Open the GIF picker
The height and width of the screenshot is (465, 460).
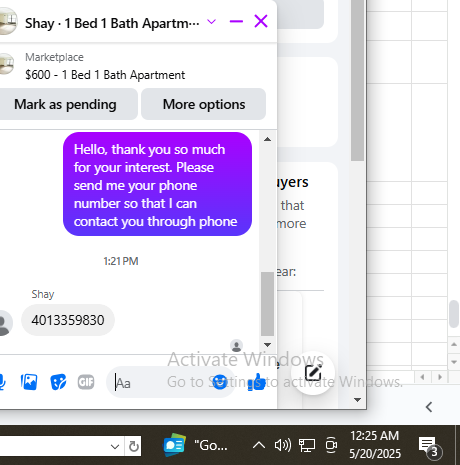(86, 382)
